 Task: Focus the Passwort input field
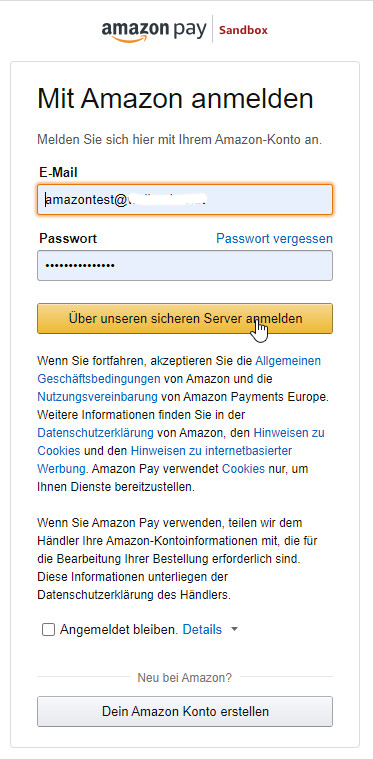pos(185,265)
